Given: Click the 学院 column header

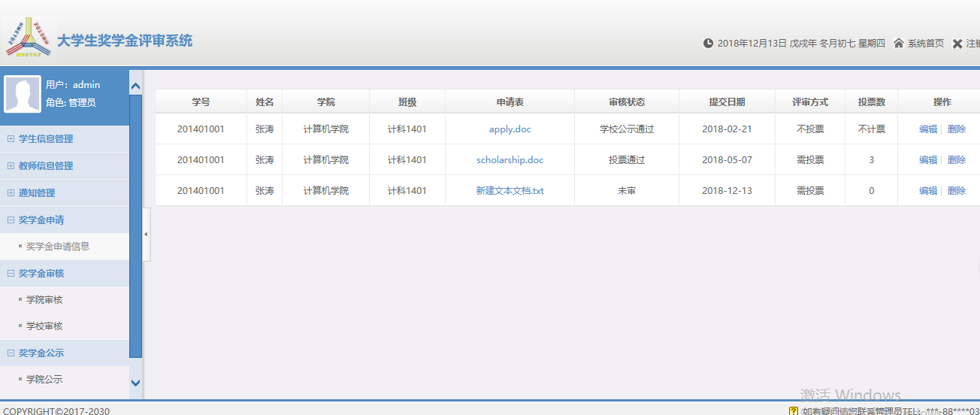Looking at the screenshot, I should [x=325, y=101].
